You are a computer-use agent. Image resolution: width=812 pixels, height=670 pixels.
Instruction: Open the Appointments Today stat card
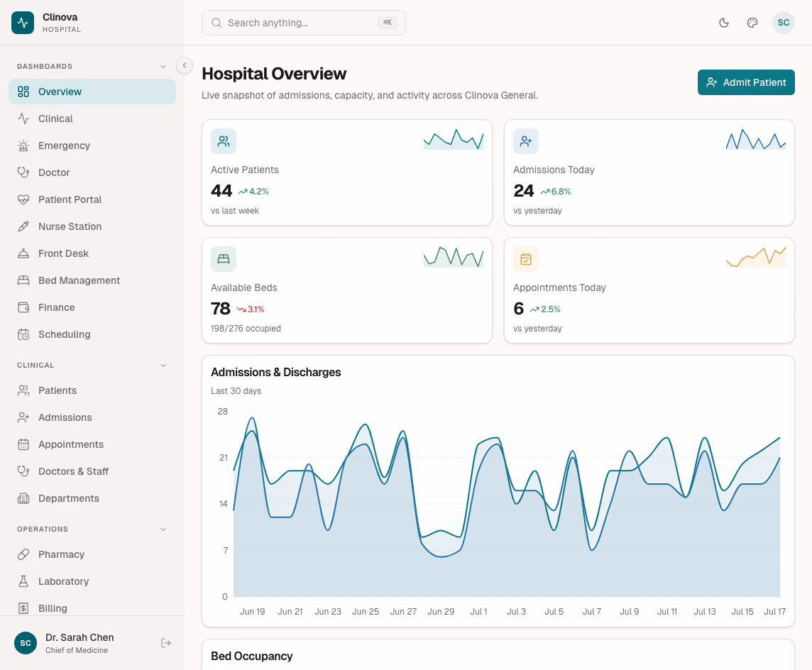coord(649,290)
